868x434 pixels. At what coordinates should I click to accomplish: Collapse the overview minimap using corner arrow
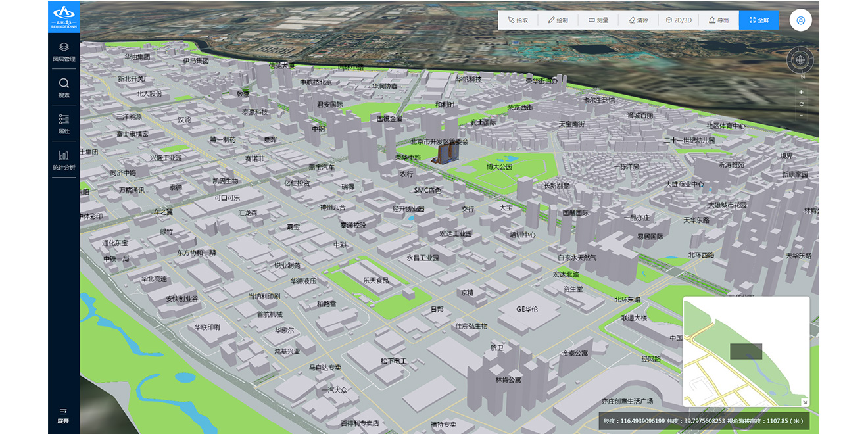(x=804, y=402)
